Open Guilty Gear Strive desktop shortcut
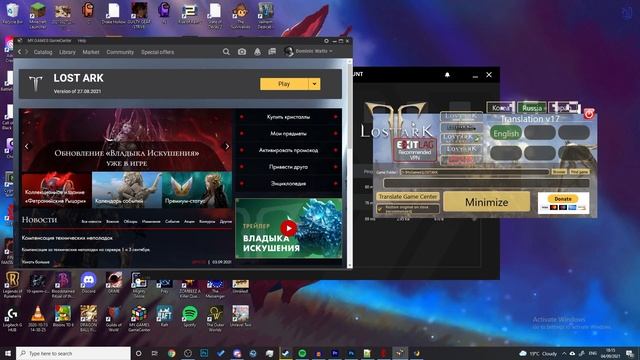This screenshot has width=640, height=360. pos(139,16)
